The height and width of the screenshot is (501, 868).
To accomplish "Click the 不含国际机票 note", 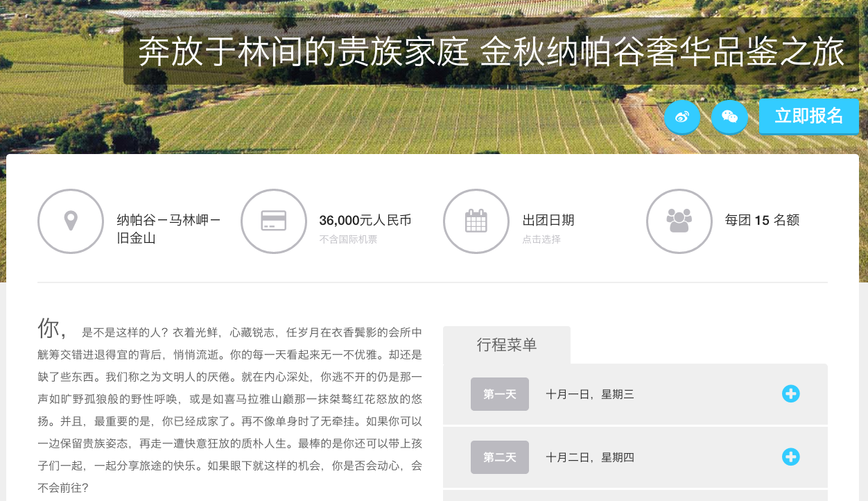I will [348, 239].
